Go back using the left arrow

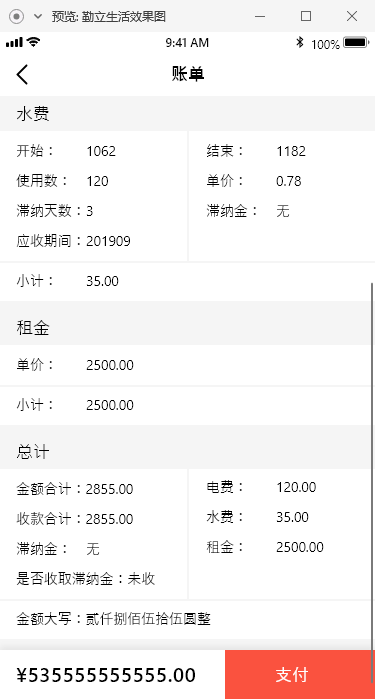22,74
